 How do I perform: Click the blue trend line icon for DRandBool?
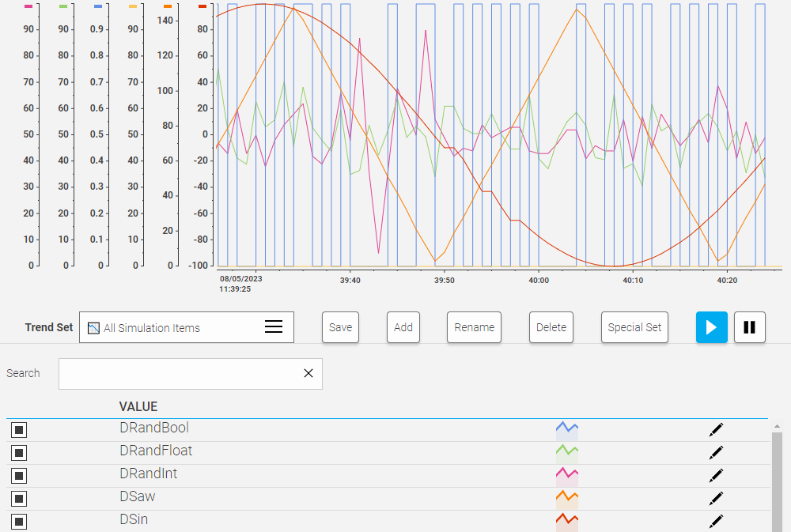568,429
